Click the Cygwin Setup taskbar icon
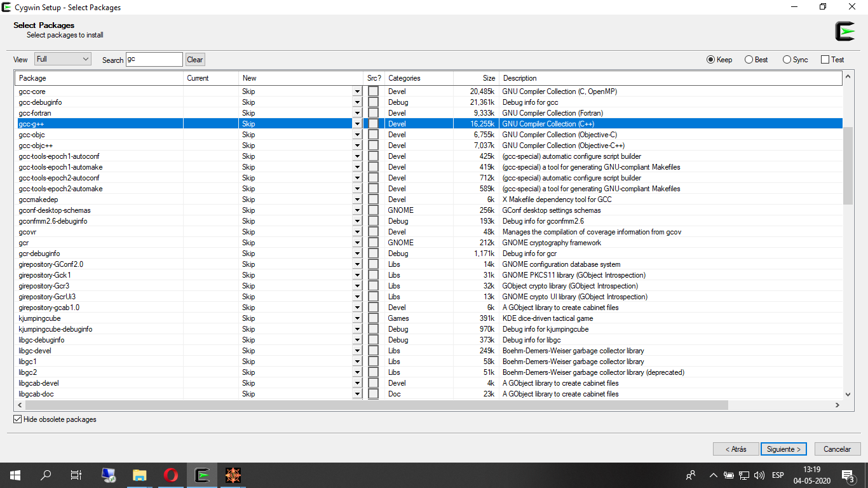This screenshot has height=488, width=868. (202, 475)
